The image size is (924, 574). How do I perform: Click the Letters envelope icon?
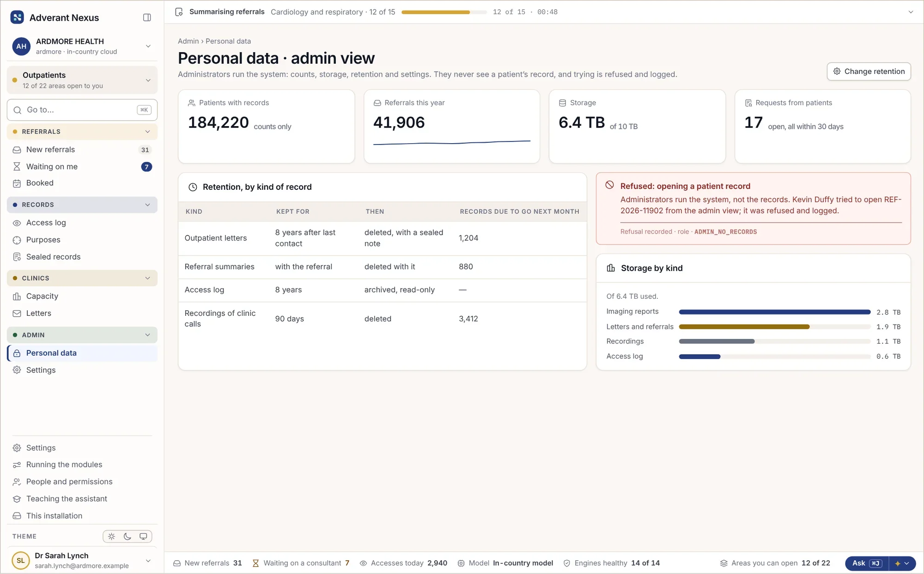17,314
